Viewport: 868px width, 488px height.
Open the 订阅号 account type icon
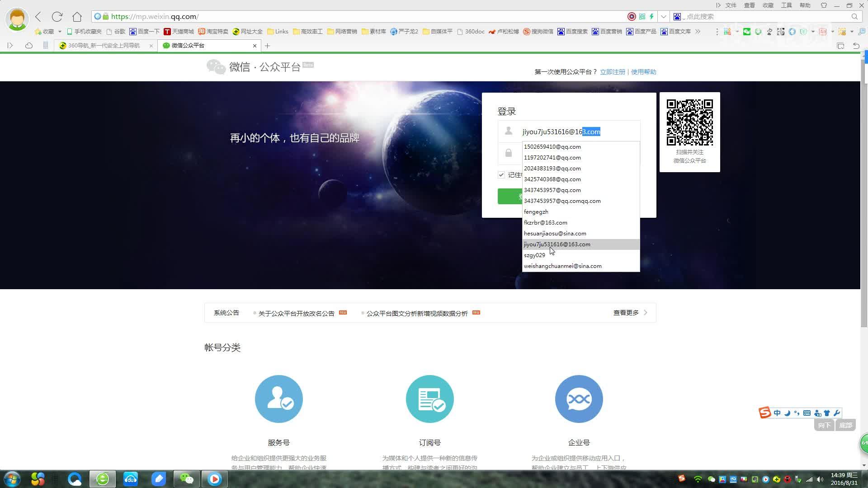(x=429, y=399)
